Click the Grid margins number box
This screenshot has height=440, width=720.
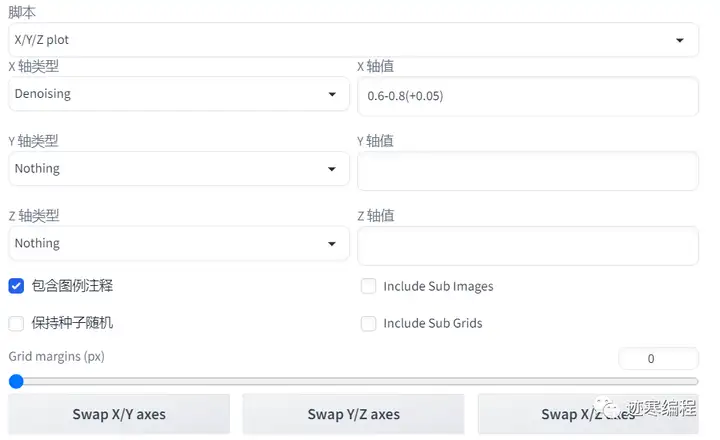pos(657,358)
